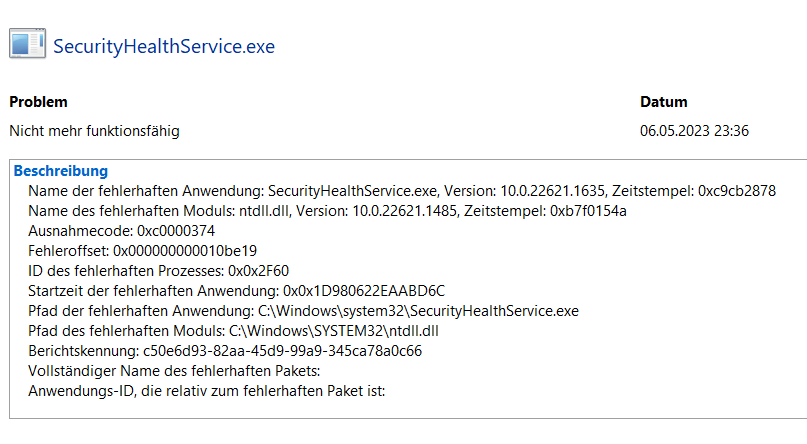Image resolution: width=807 pixels, height=444 pixels.
Task: Click the Beschreibung section heading
Action: [x=61, y=171]
